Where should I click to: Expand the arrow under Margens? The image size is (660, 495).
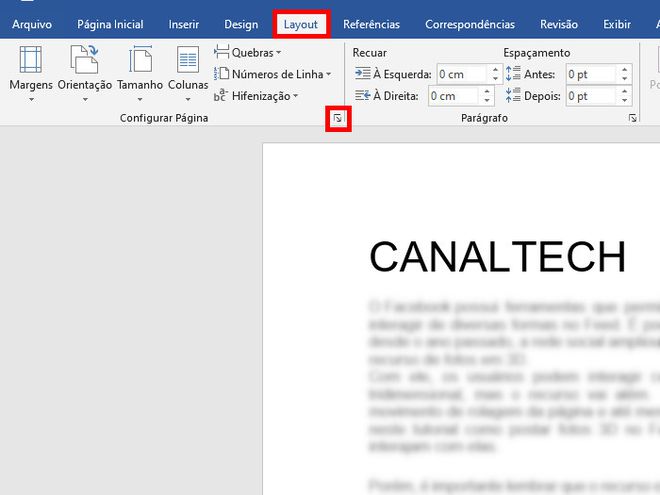[x=31, y=100]
